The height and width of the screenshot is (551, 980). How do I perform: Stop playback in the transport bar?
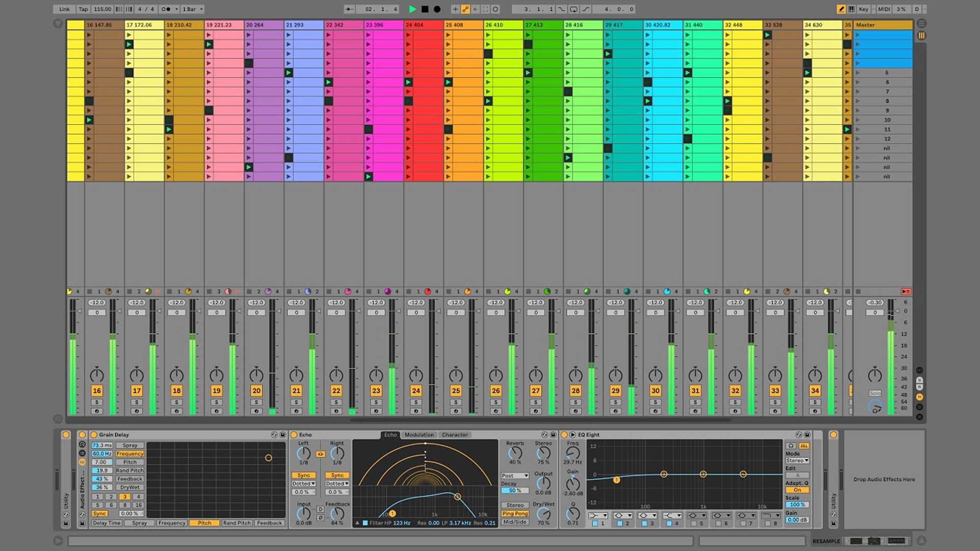[x=425, y=9]
